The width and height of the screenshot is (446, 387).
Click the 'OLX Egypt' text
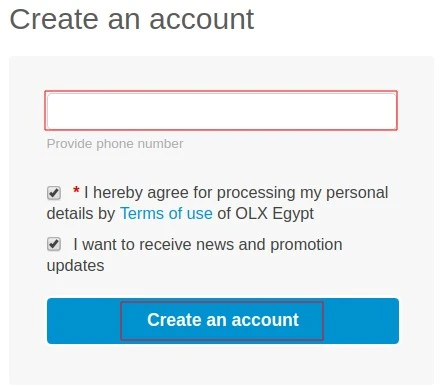pos(275,214)
